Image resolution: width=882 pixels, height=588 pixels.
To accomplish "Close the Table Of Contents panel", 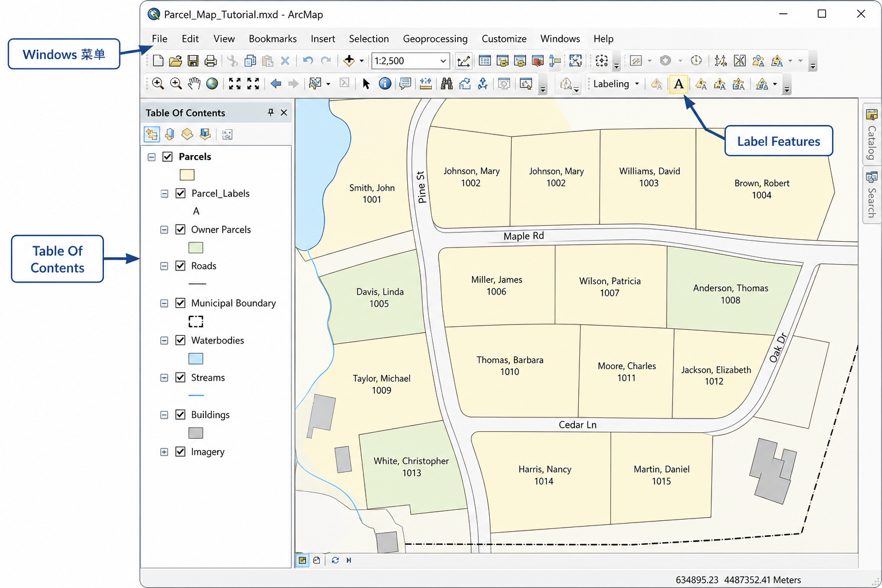I will 284,113.
